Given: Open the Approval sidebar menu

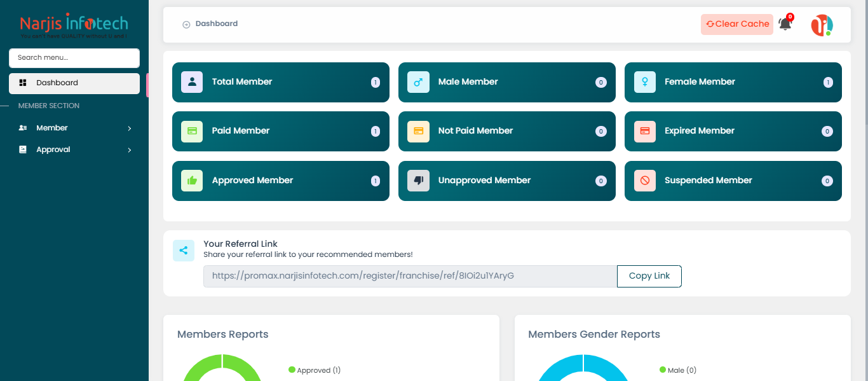Looking at the screenshot, I should point(74,149).
